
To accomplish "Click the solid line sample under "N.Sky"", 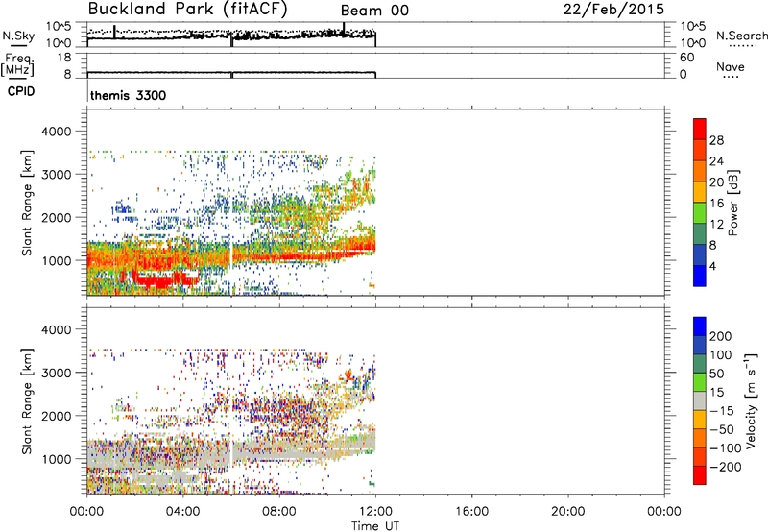I will pyautogui.click(x=17, y=45).
